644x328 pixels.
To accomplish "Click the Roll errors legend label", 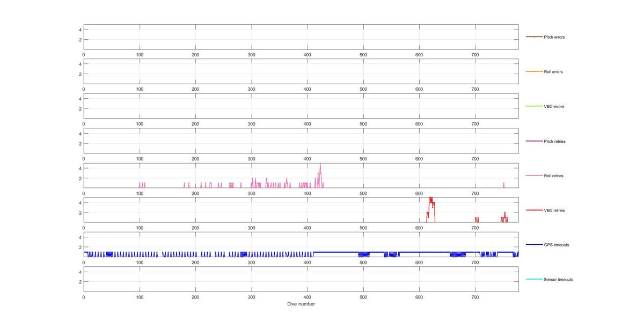I will coord(553,71).
